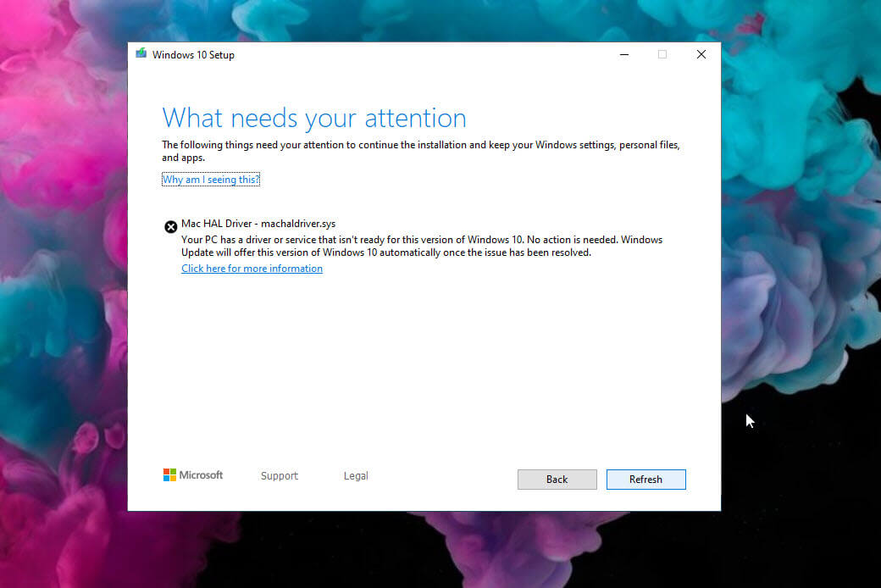Minimize the Windows 10 Setup window
Viewport: 881px width, 588px height.
coord(624,54)
